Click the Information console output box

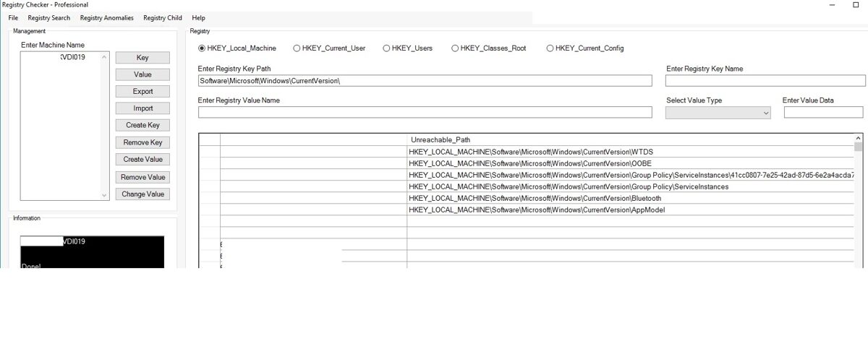coord(92,252)
